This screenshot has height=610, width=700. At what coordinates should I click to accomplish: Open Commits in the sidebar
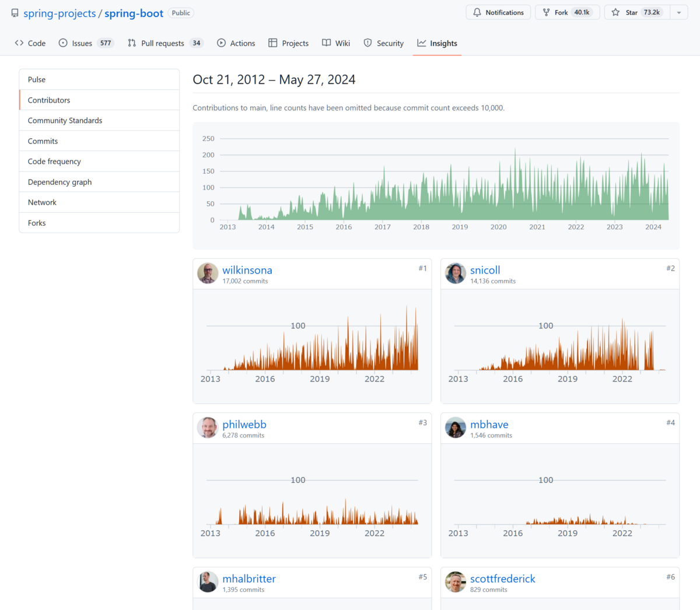99,141
